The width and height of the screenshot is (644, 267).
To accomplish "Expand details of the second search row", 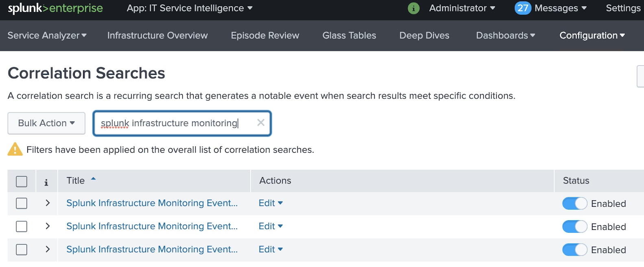I will 48,226.
